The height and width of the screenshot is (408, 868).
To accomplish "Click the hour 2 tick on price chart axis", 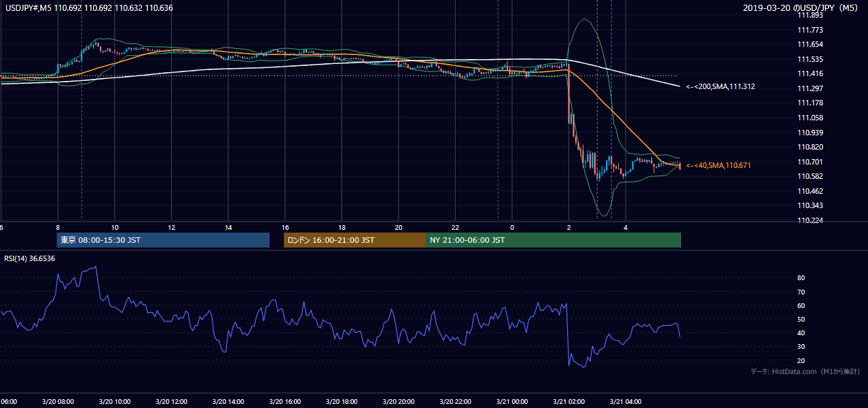I will 569,227.
